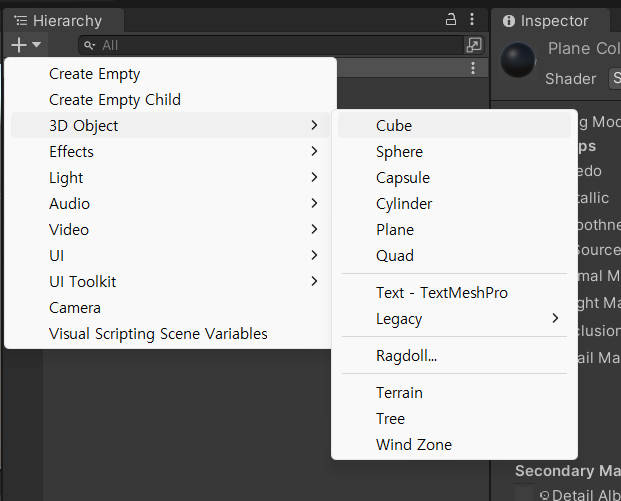Choose Terrain from the 3D Object submenu
This screenshot has width=621, height=501.
click(399, 393)
